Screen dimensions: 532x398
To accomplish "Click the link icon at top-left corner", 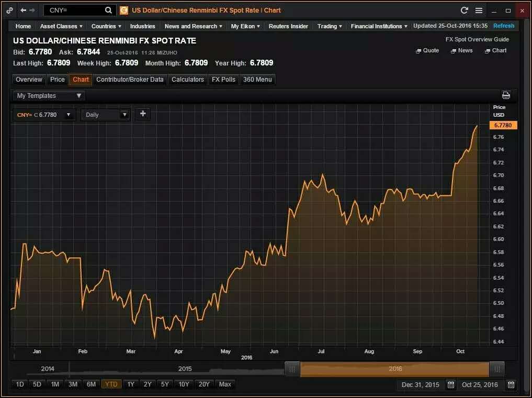I will tap(10, 10).
